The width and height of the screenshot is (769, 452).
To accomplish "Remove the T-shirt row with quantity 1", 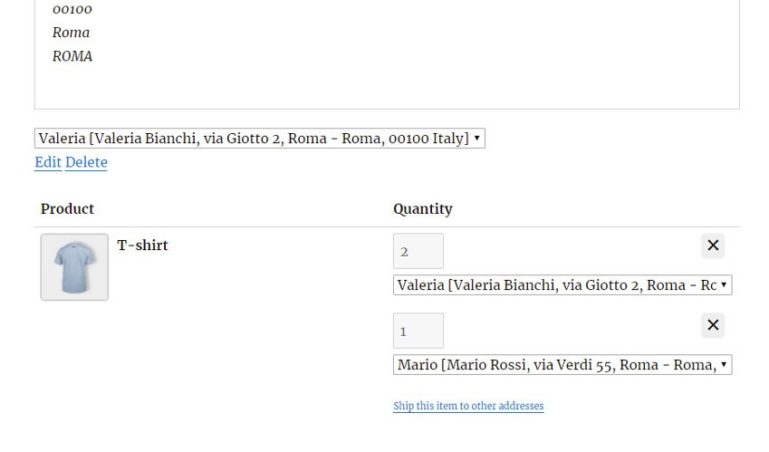I will pyautogui.click(x=713, y=325).
